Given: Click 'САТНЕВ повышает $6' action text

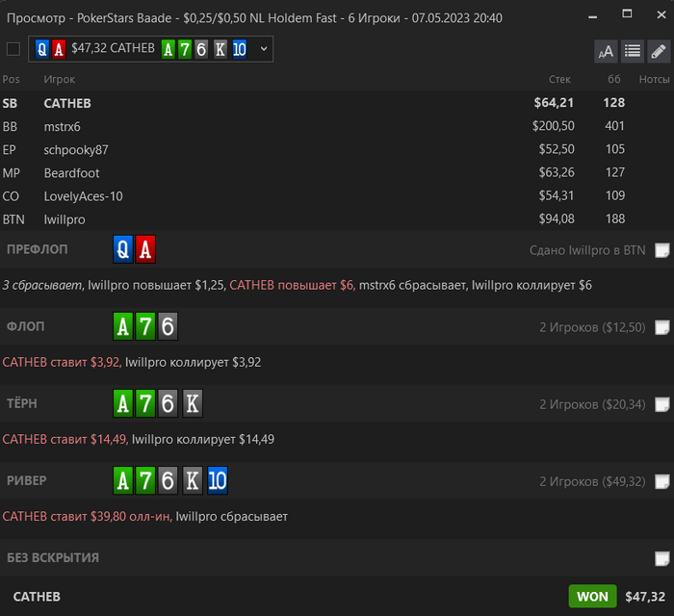Looking at the screenshot, I should (x=293, y=285).
